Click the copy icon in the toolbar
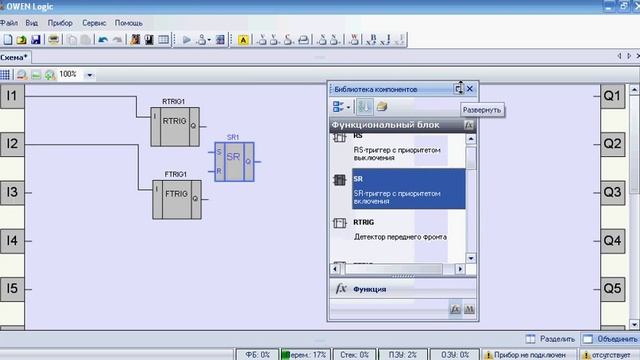 click(x=72, y=40)
